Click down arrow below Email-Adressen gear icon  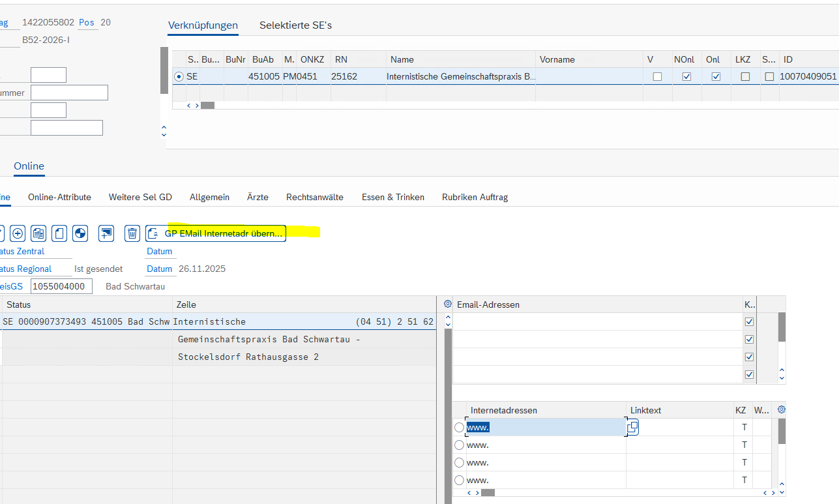[447, 324]
